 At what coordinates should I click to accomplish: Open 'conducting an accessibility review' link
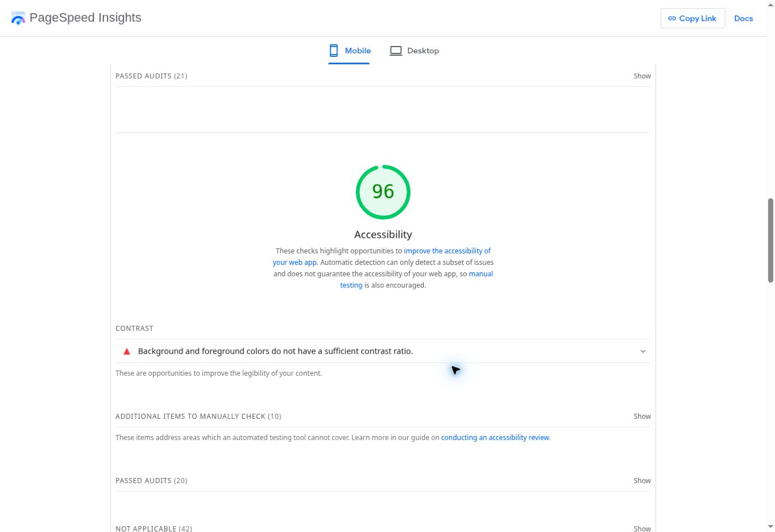point(495,437)
